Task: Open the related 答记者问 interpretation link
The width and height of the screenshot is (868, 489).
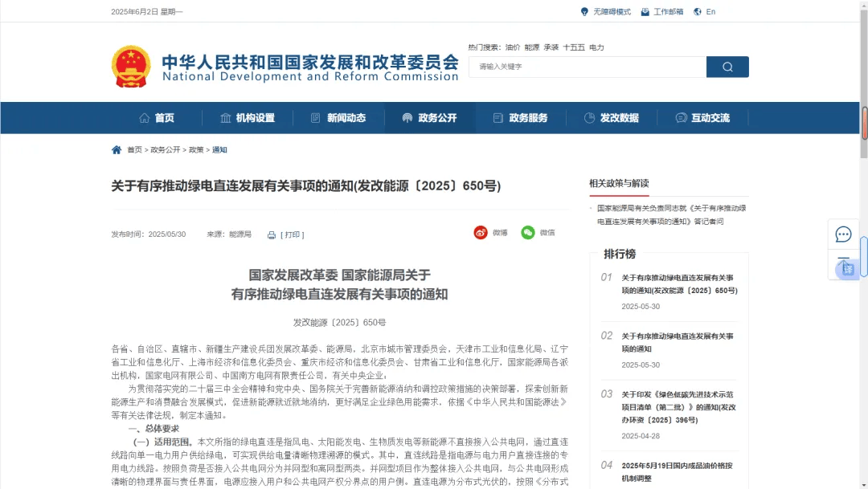Action: [x=671, y=214]
